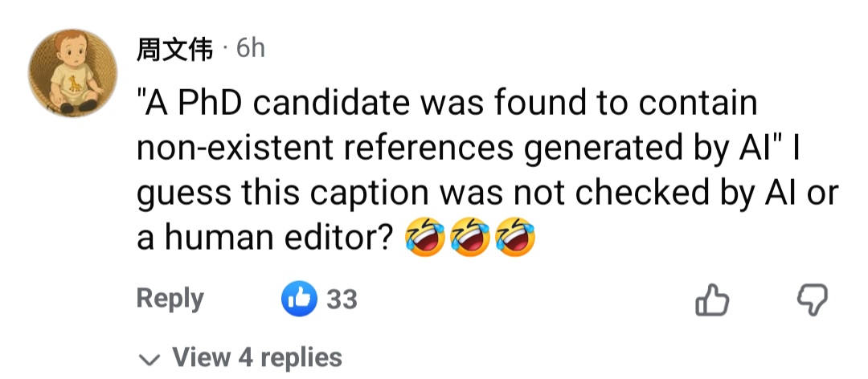
Task: Click the line "guess this caption was not checked"
Action: click(x=402, y=194)
